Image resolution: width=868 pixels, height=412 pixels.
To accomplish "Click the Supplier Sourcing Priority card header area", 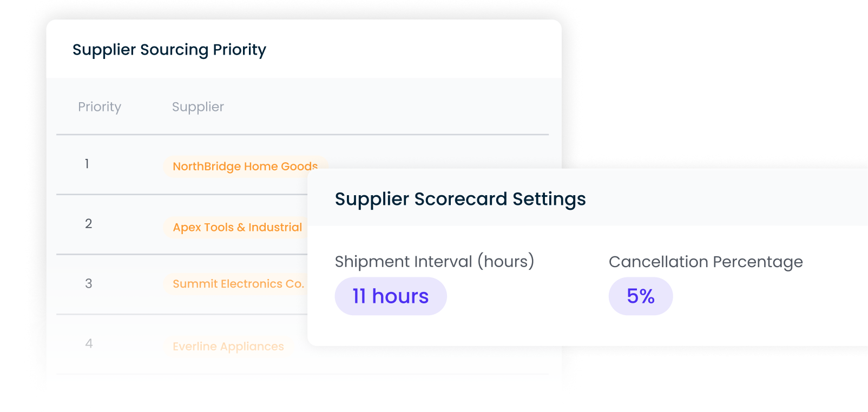I will [x=303, y=50].
